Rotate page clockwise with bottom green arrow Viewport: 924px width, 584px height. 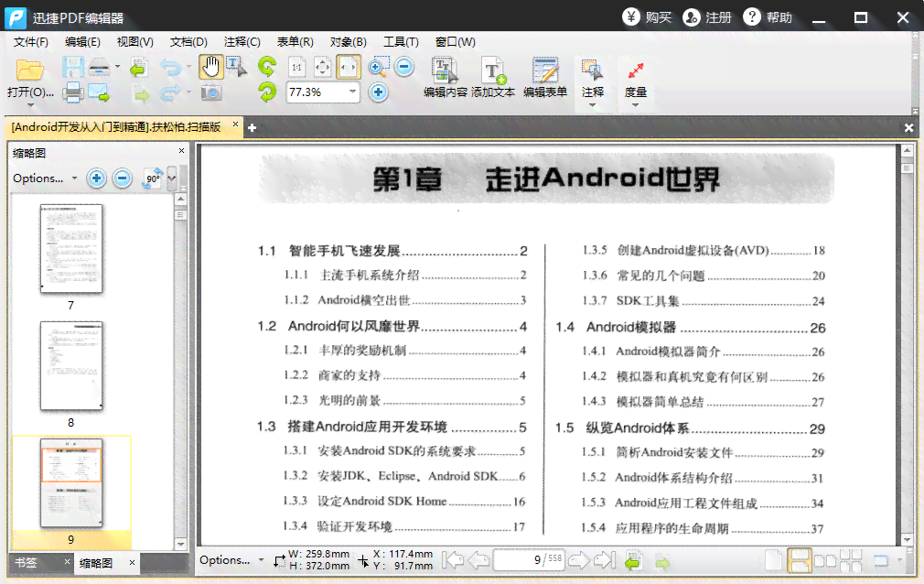click(267, 92)
